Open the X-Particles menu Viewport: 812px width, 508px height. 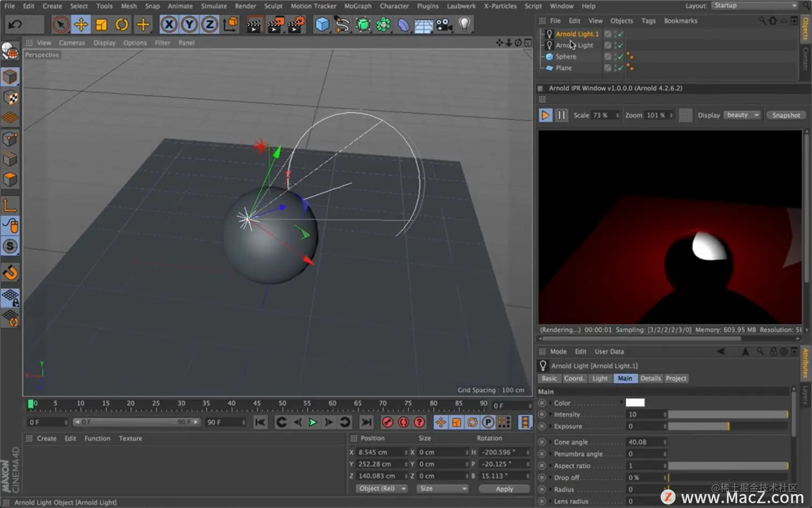point(500,6)
